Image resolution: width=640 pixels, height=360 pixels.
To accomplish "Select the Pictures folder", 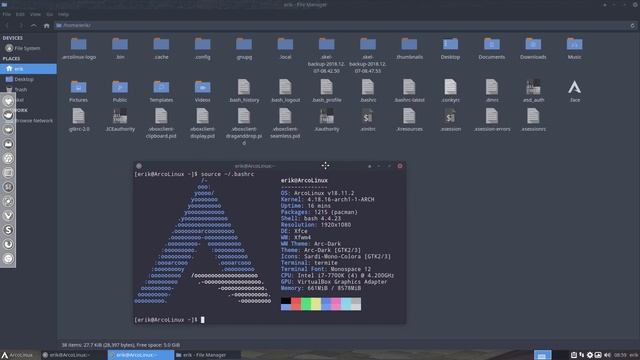I will pyautogui.click(x=78, y=91).
